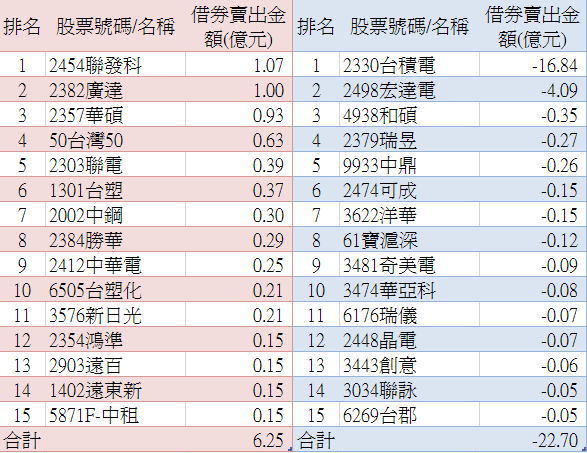Screen dimensions: 587x453
Task: Select the value 0.37 for 台塑
Action: pyautogui.click(x=268, y=191)
